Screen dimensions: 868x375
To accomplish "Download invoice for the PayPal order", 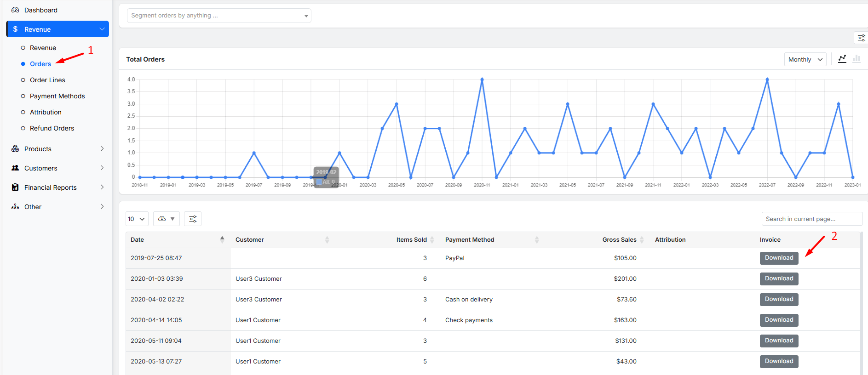I will point(779,258).
